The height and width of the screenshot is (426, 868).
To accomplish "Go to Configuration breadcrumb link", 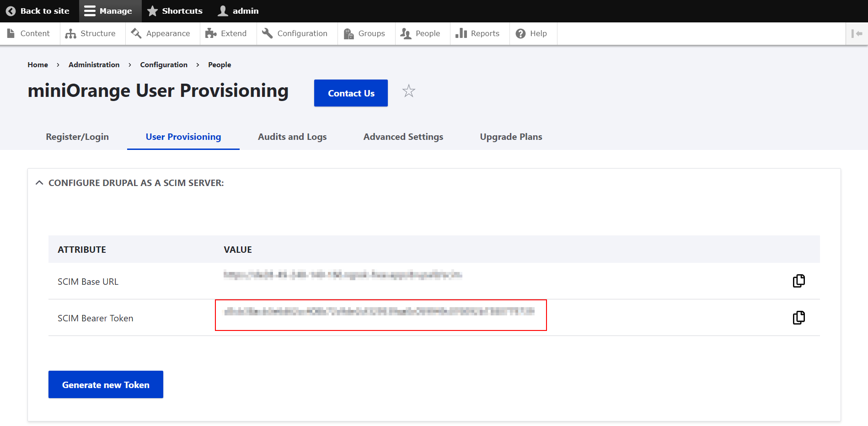I will click(x=164, y=65).
